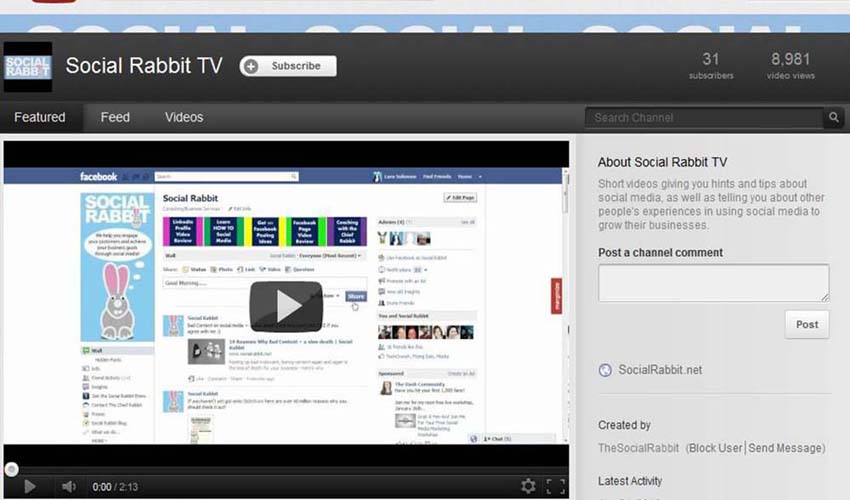Focus the Search Channel field
Screen dimensions: 850x500
coord(704,118)
